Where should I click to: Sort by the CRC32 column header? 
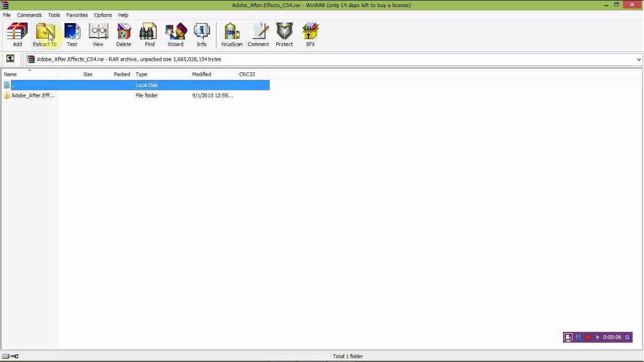(x=254, y=74)
